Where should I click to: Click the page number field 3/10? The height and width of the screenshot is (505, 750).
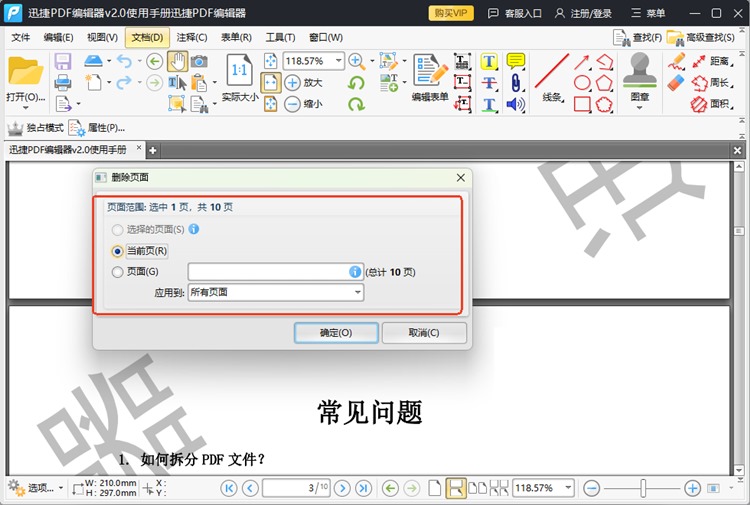296,488
